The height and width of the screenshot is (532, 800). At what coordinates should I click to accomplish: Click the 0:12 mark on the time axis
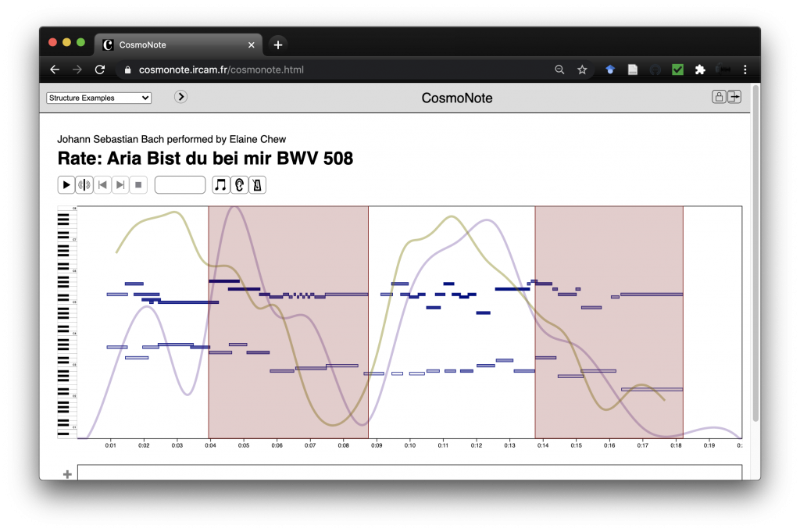[477, 445]
